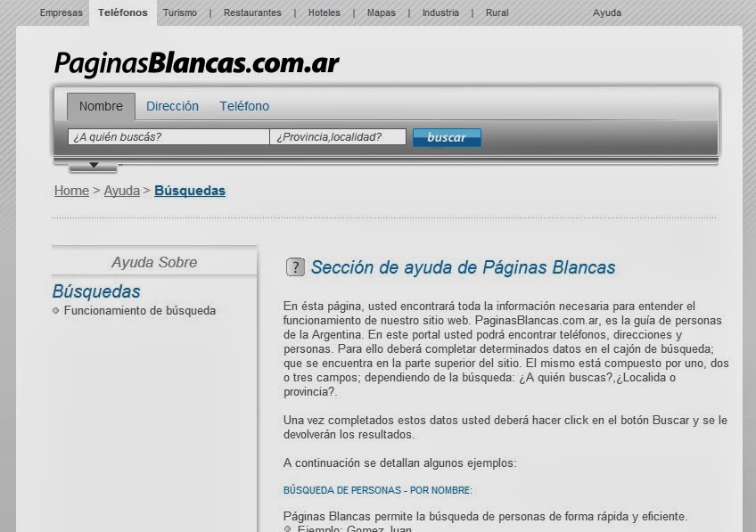
Task: Click the Home breadcrumb link
Action: (x=71, y=191)
